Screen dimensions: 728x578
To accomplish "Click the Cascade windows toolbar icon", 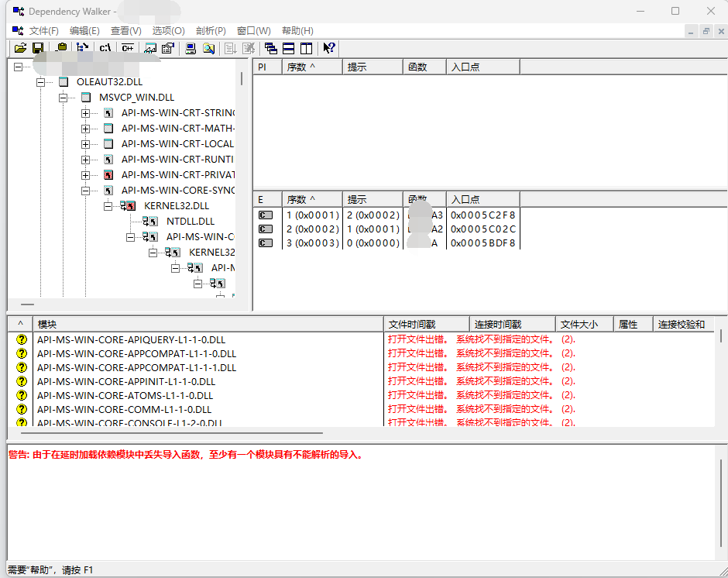I will click(270, 48).
